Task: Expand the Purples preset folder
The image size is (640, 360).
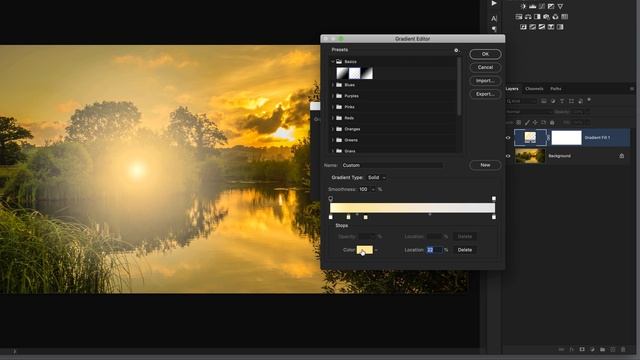Action: (x=333, y=96)
